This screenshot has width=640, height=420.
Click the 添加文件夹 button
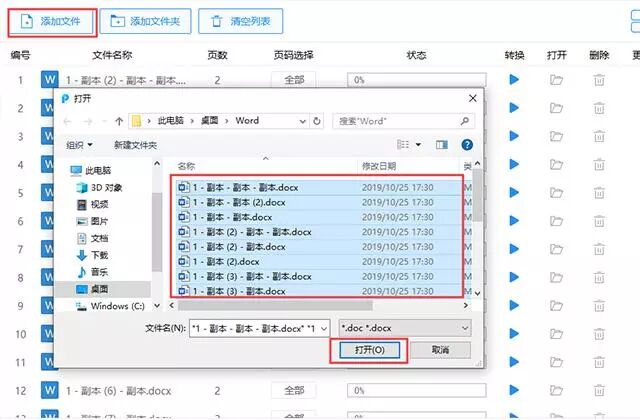point(145,21)
